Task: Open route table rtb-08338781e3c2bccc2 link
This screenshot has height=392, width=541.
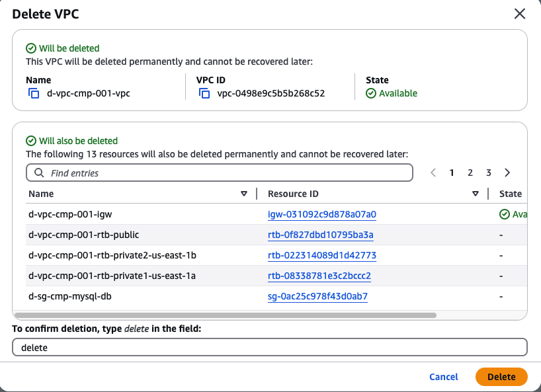Action: tap(319, 276)
